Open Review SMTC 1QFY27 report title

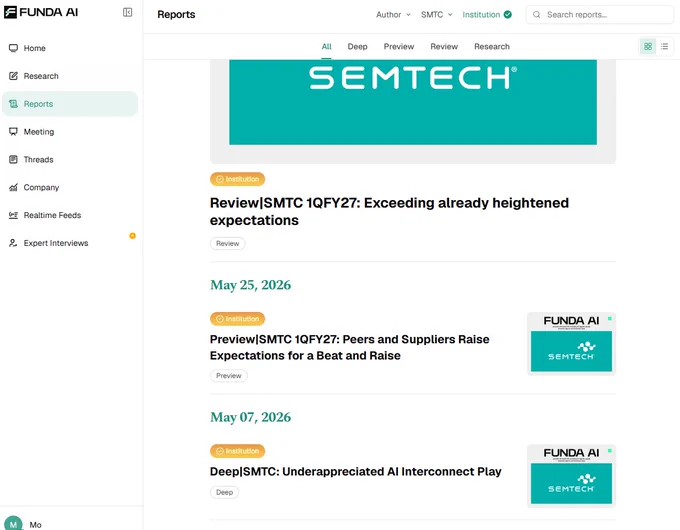[389, 212]
